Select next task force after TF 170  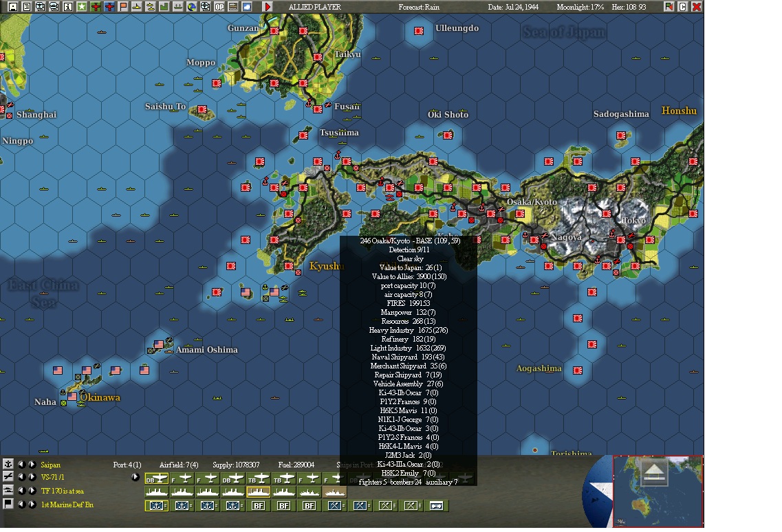pos(32,491)
